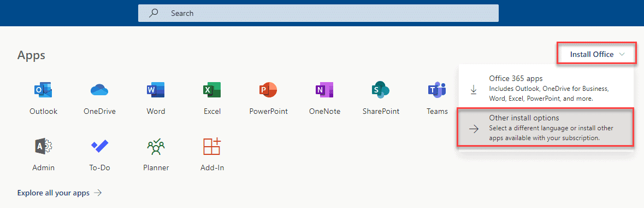Expand the Install Office dropdown
The height and width of the screenshot is (208, 644).
pos(597,54)
